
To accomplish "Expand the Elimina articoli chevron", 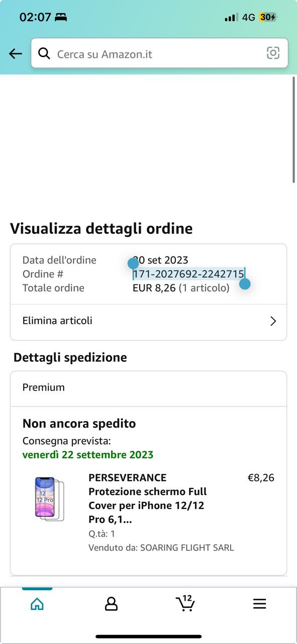I will tap(273, 321).
